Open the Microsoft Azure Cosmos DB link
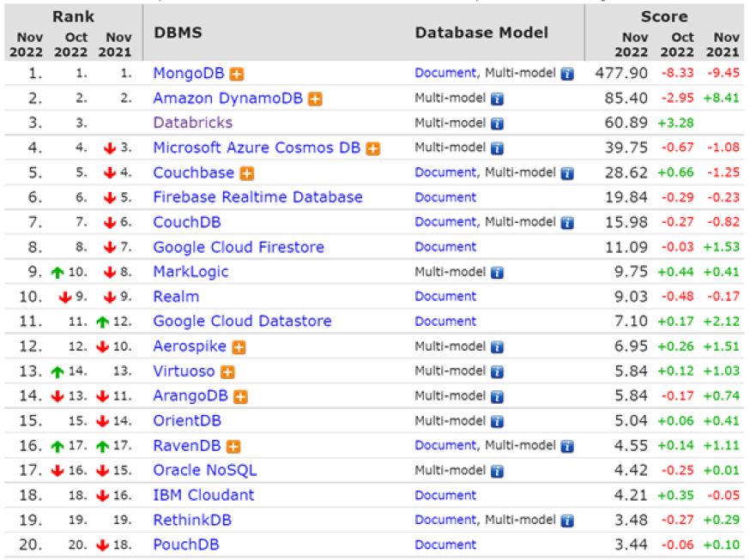 point(257,148)
